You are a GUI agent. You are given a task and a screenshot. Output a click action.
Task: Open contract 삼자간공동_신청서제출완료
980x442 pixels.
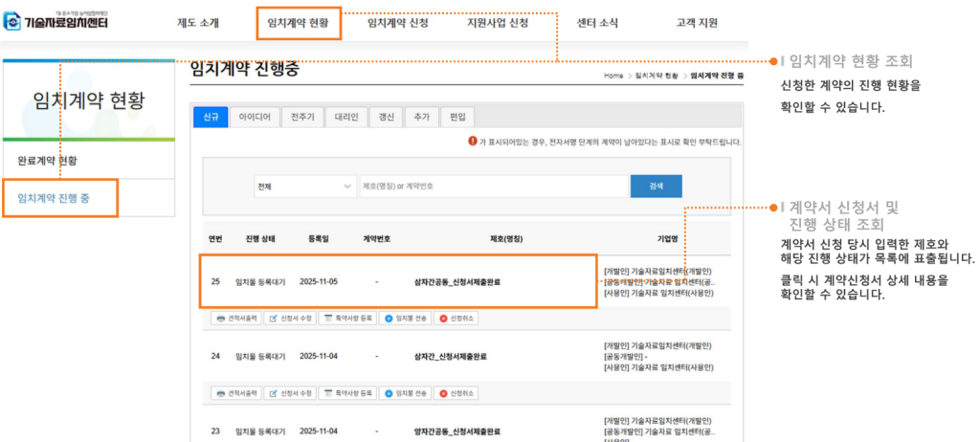tap(457, 282)
